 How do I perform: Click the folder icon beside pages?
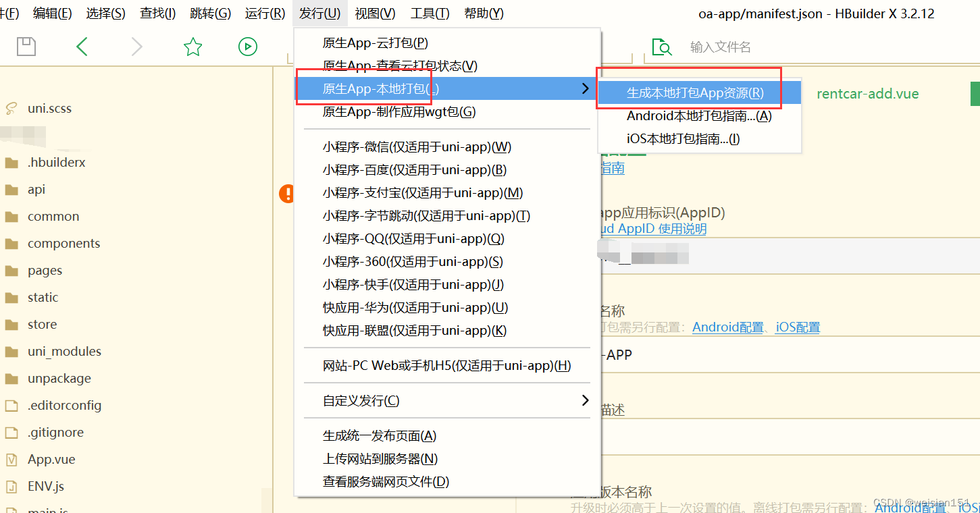point(11,271)
